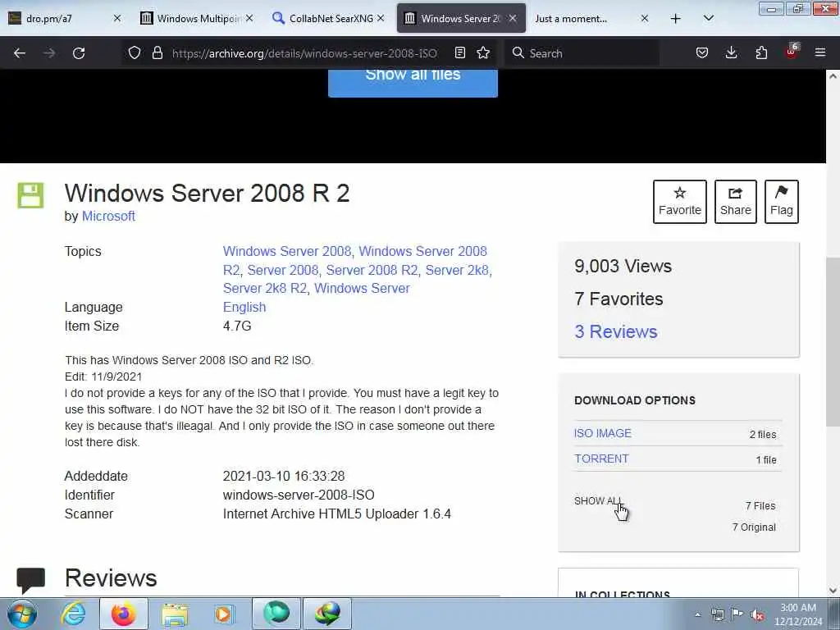
Task: Click the Flag button
Action: pos(782,202)
